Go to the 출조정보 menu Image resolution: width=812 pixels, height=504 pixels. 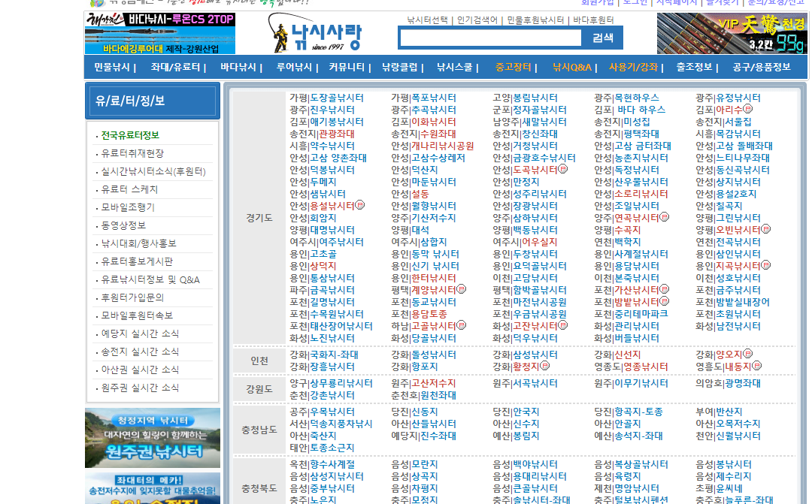point(695,68)
